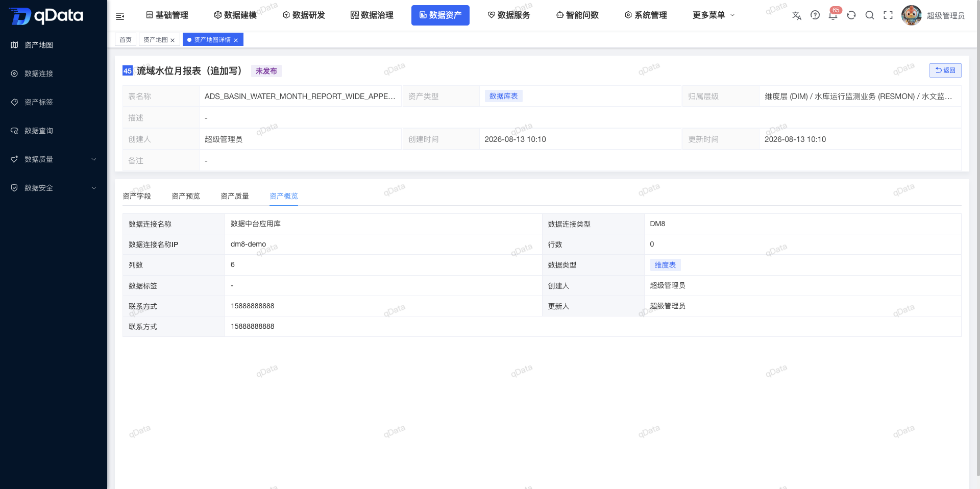Open the 基础管理 top menu
Screen dimensions: 980x489
point(167,15)
